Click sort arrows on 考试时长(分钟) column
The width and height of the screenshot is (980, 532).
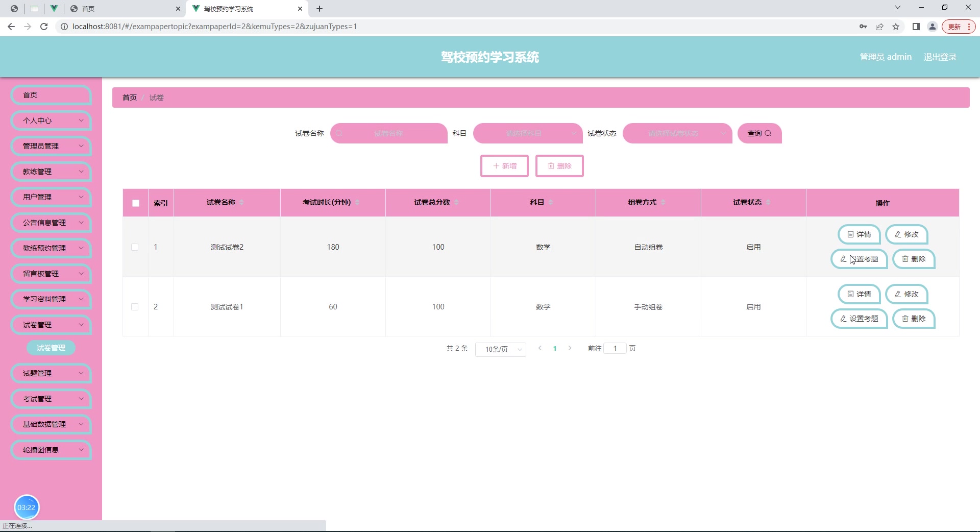[357, 202]
